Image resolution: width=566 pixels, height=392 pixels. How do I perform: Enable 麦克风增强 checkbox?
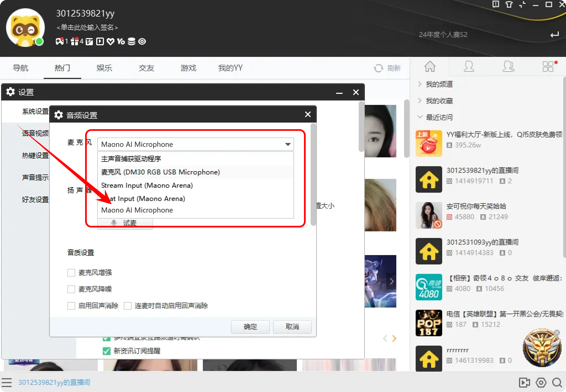click(x=71, y=273)
